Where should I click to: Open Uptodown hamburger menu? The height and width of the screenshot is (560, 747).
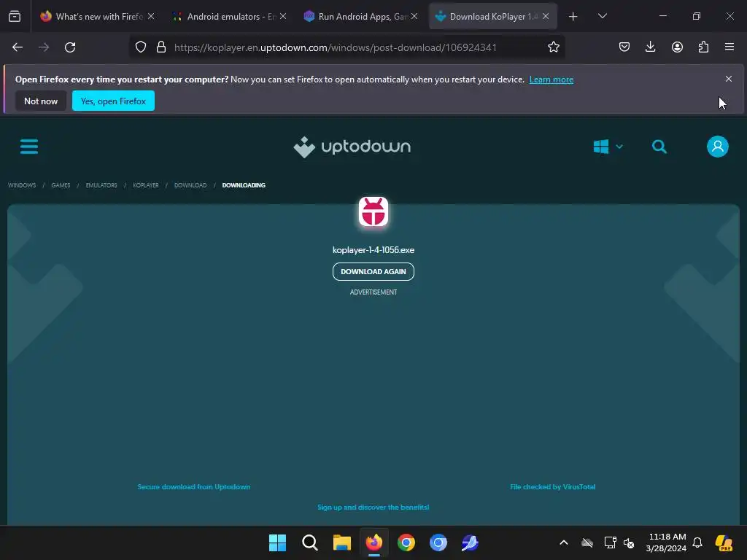[x=29, y=146]
